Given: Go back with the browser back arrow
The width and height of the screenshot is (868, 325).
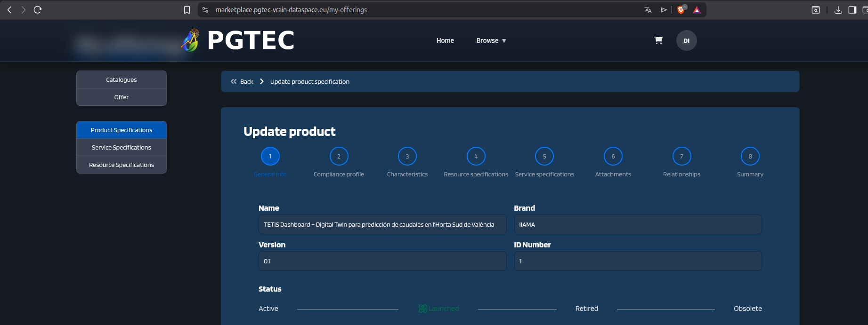Looking at the screenshot, I should point(9,10).
